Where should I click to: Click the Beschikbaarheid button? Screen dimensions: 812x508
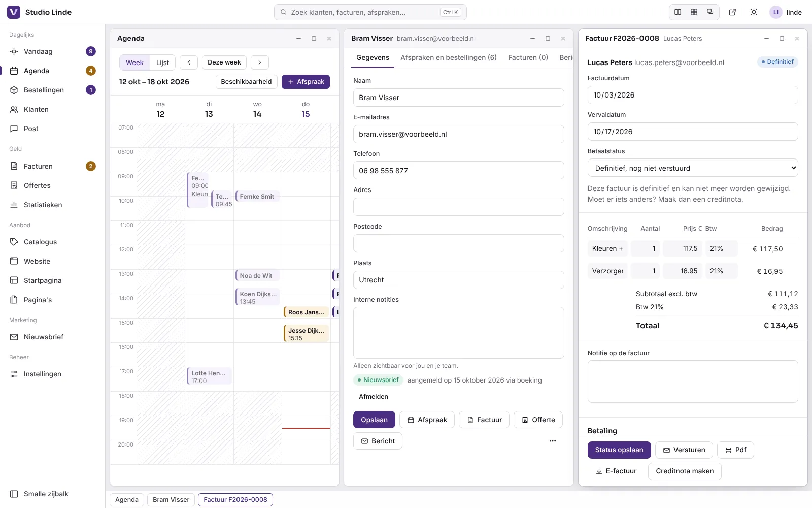tap(246, 82)
